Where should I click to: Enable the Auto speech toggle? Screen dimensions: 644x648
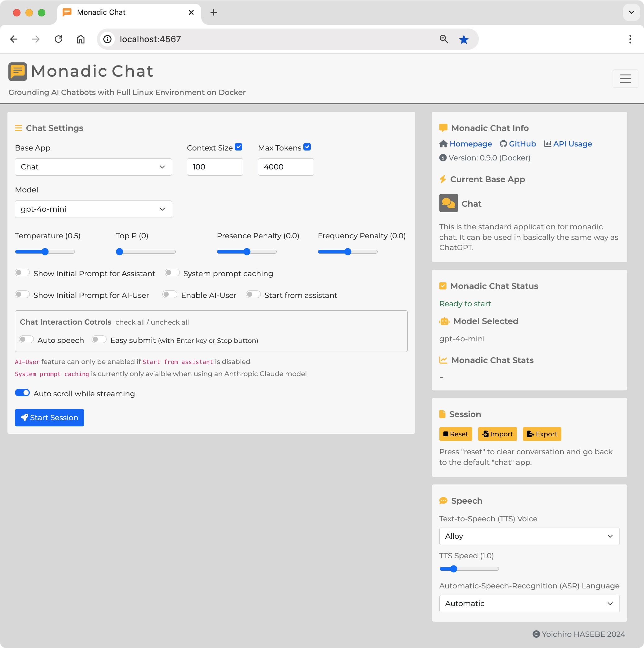coord(26,340)
